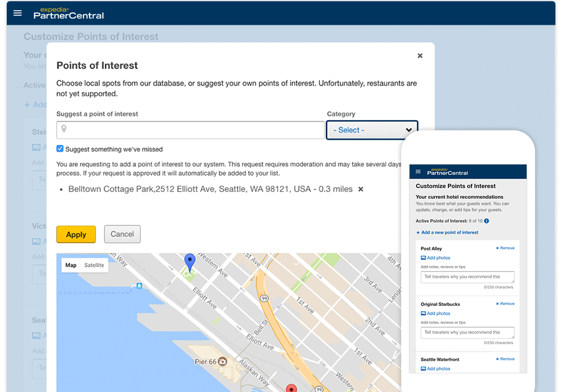
Task: Click the Pier 66 label on the map
Action: tap(206, 362)
